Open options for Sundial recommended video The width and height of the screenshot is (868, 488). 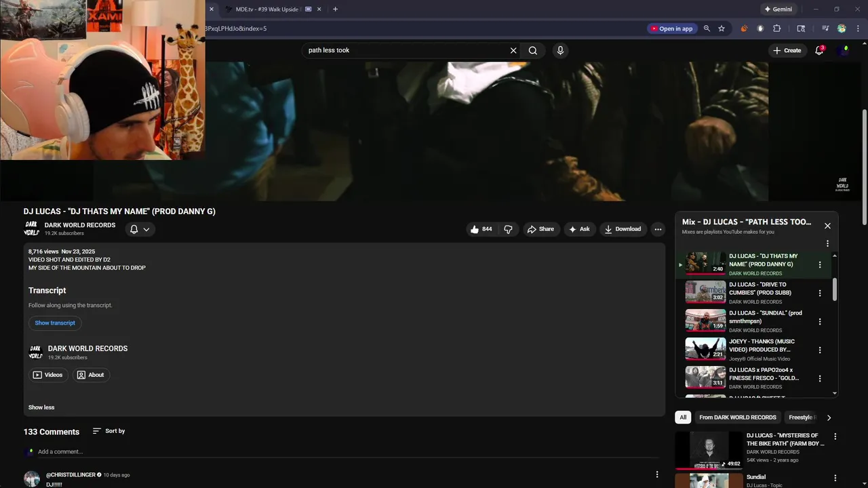tap(835, 478)
